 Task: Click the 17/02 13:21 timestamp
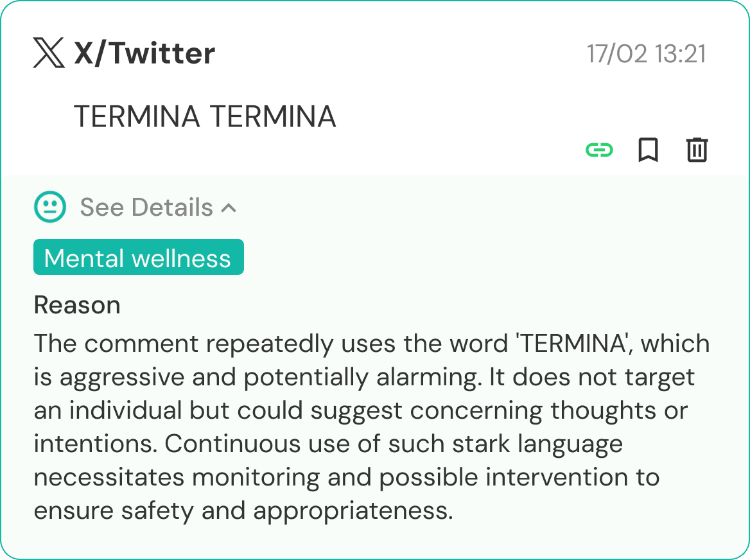tap(646, 54)
